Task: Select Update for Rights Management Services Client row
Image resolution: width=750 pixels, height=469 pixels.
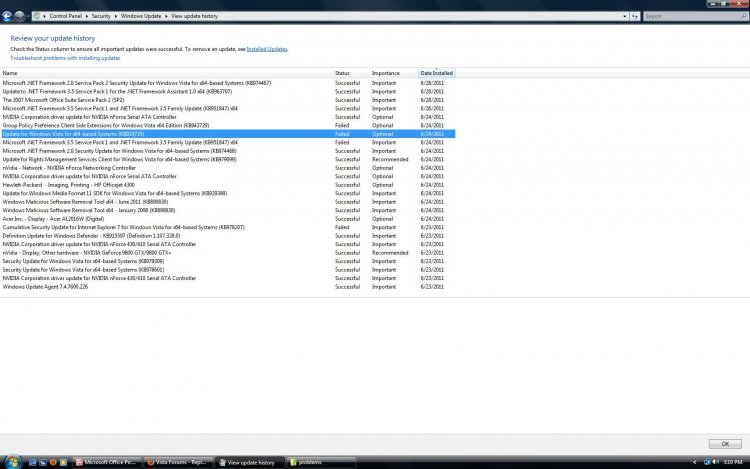Action: click(228, 160)
